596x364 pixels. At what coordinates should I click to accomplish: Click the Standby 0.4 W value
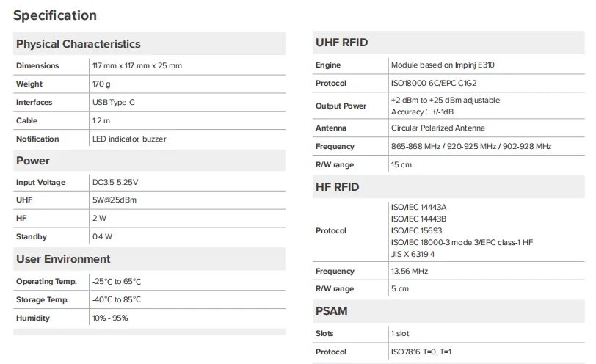pos(102,237)
